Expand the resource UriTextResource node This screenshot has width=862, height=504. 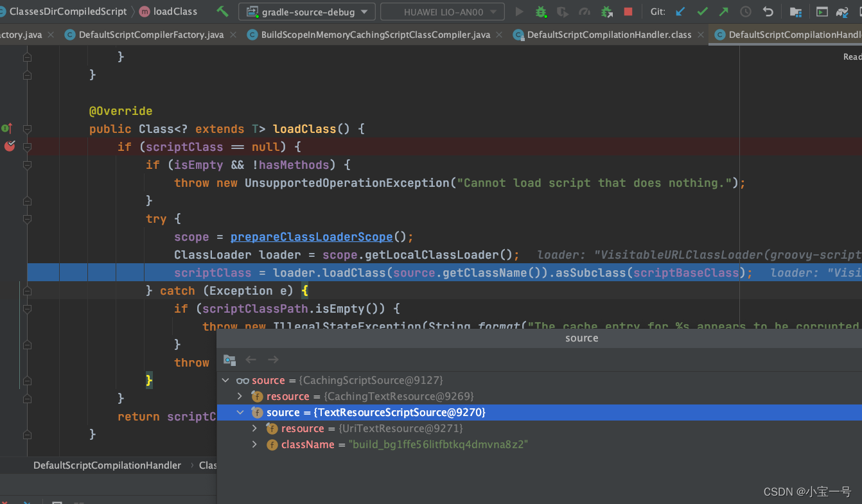255,428
